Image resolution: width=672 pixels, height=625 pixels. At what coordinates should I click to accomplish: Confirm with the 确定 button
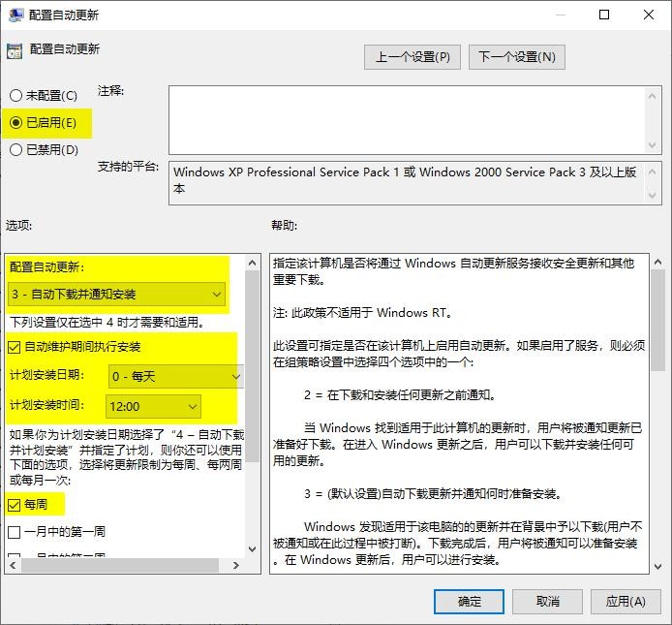coord(470,601)
